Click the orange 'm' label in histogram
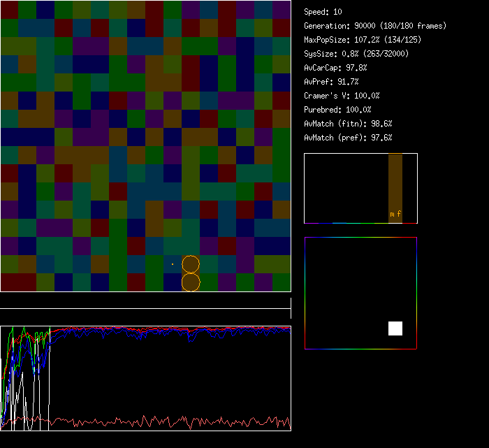This screenshot has width=489, height=448. point(392,214)
